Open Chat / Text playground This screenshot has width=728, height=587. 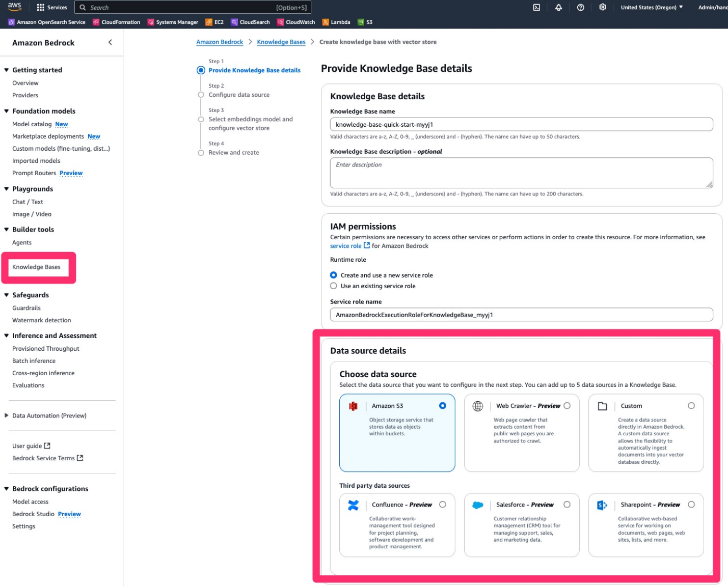pyautogui.click(x=28, y=202)
